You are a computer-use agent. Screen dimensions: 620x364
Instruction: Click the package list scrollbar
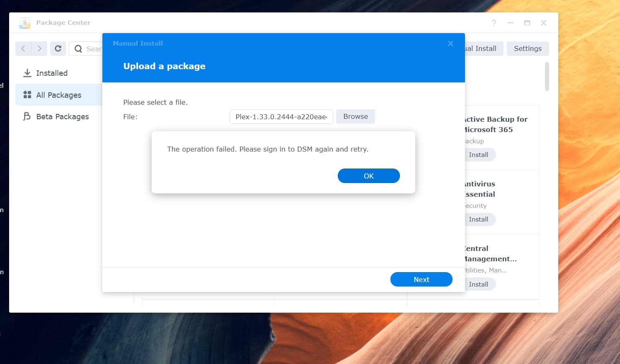pyautogui.click(x=547, y=77)
